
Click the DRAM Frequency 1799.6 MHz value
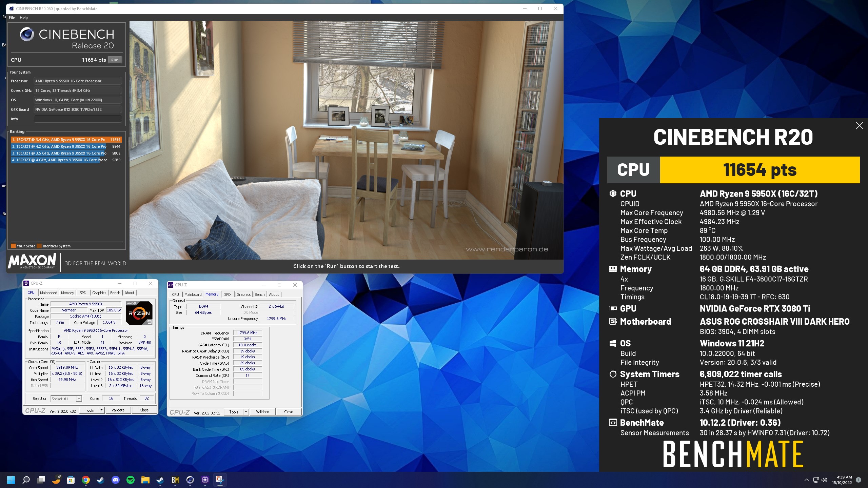[248, 333]
